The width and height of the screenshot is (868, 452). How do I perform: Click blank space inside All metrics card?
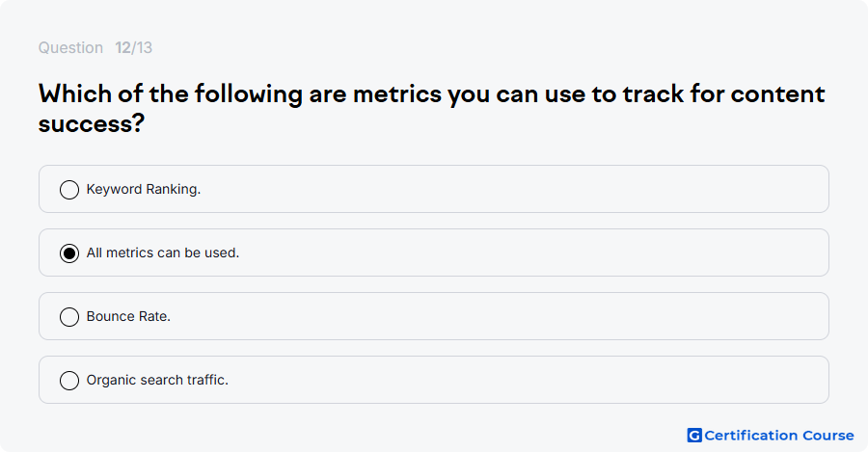pos(531,253)
